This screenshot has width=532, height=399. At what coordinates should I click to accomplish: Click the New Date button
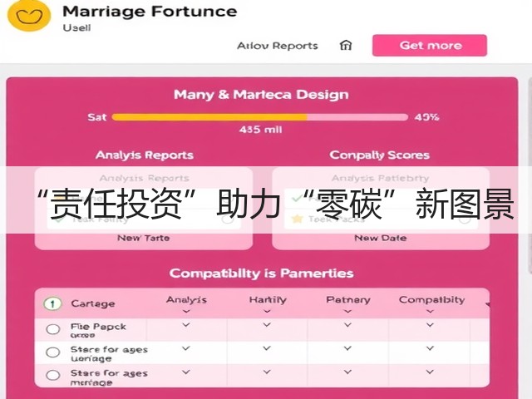click(x=381, y=238)
